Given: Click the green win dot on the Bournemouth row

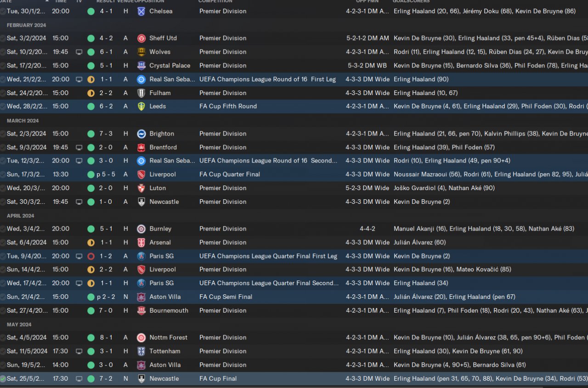Looking at the screenshot, I should 91,310.
